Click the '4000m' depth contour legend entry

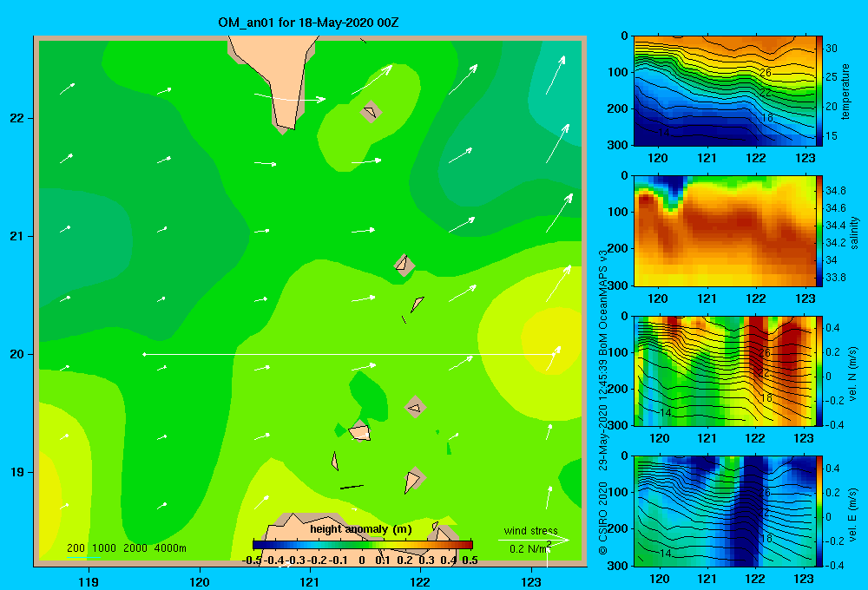(x=170, y=548)
